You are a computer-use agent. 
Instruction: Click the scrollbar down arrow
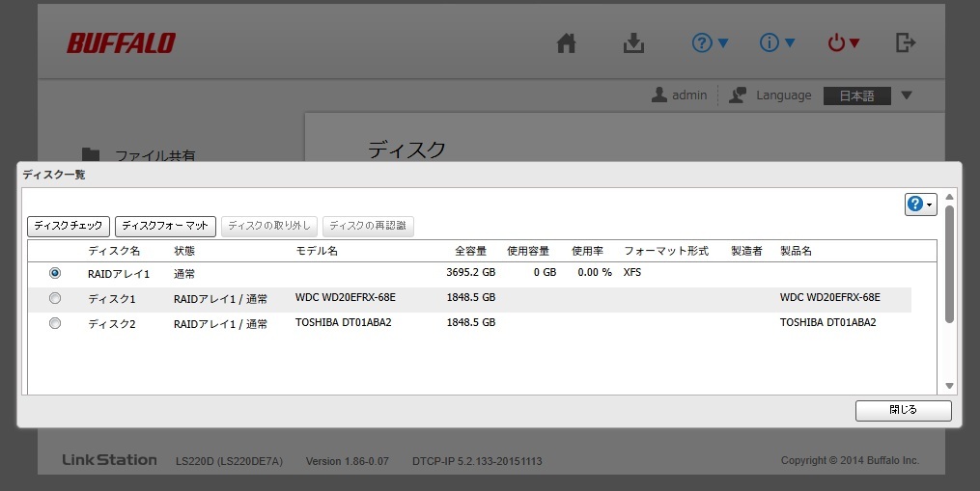tap(949, 386)
